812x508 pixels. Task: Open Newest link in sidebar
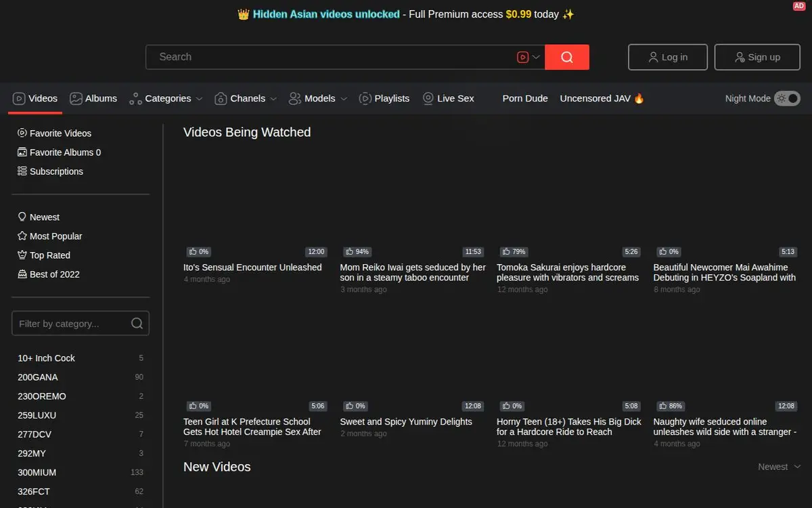point(39,217)
